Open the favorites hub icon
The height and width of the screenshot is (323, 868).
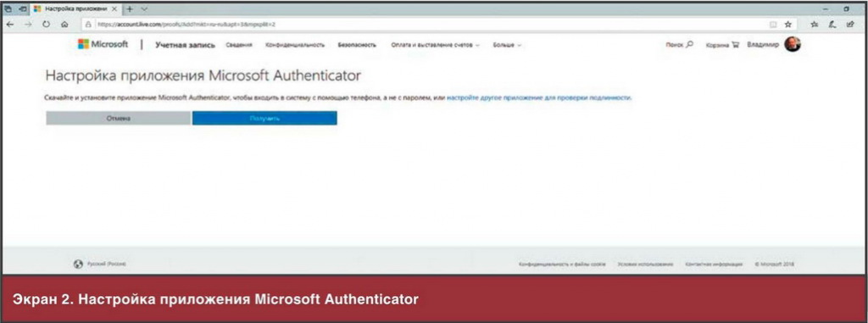pos(815,25)
